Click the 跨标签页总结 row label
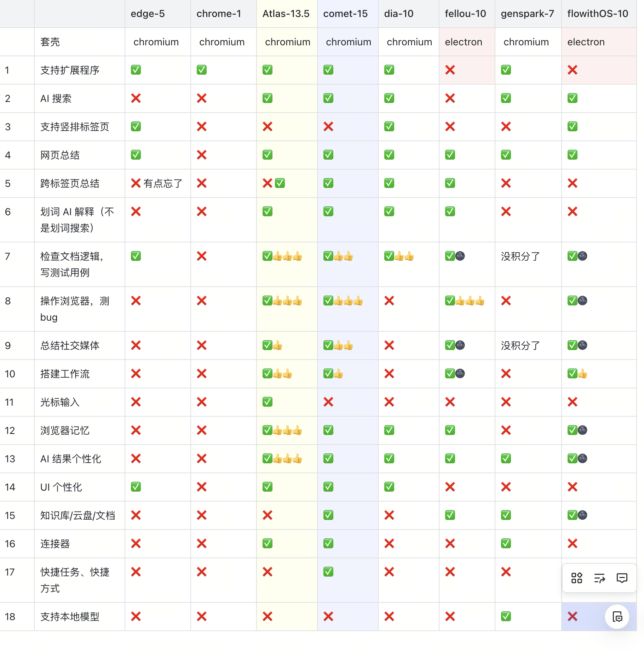Viewport: 644px width, 652px height. point(70,183)
